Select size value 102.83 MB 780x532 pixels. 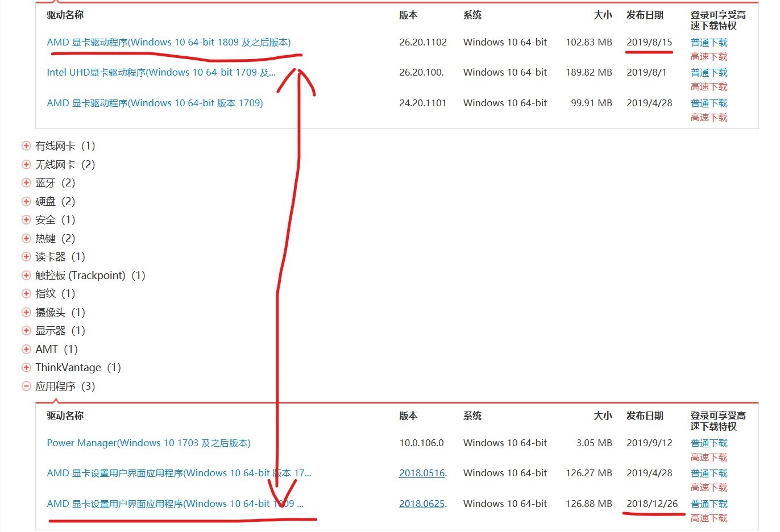pos(589,42)
